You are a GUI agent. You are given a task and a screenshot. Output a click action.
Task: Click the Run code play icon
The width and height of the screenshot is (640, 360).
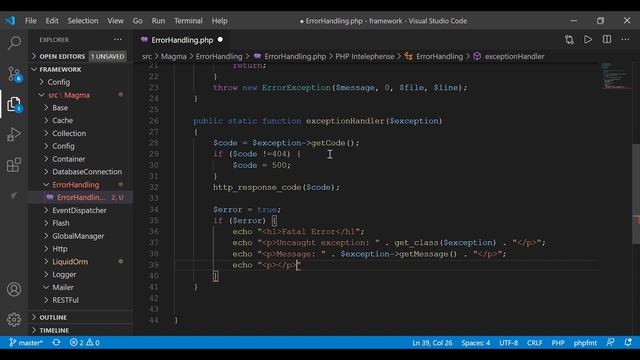(588, 40)
